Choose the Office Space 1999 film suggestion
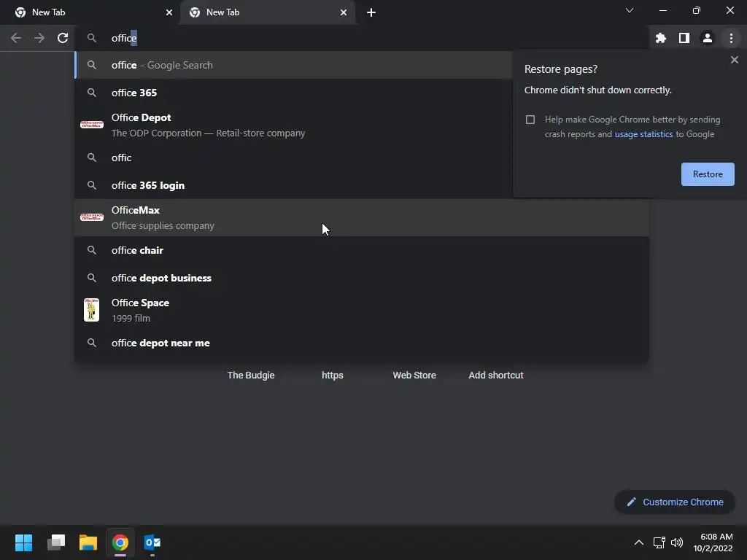Viewport: 747px width, 560px height. pos(362,311)
